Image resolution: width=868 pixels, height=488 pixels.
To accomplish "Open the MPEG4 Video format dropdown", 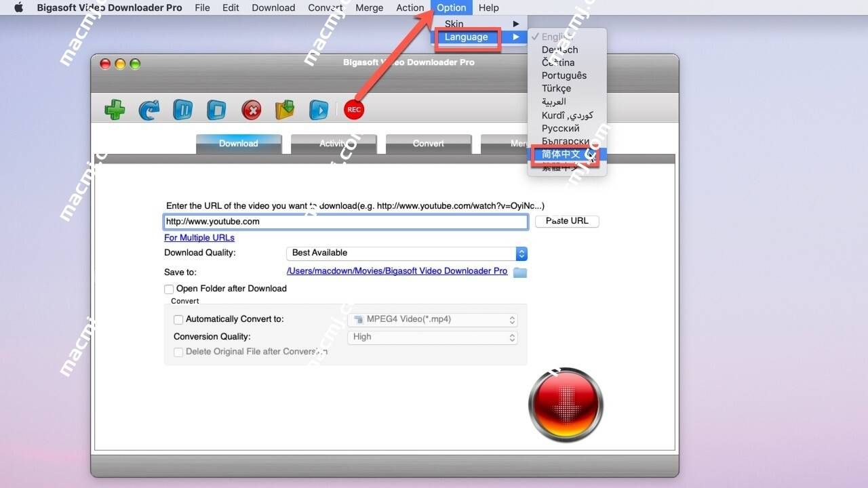I will pos(433,320).
